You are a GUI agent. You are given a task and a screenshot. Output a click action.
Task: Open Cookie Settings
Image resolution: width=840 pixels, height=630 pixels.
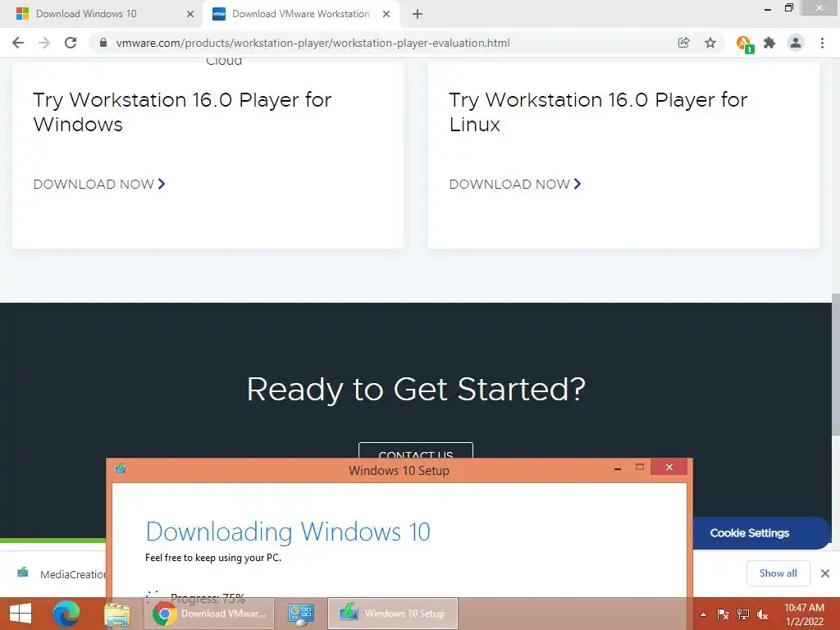760,533
